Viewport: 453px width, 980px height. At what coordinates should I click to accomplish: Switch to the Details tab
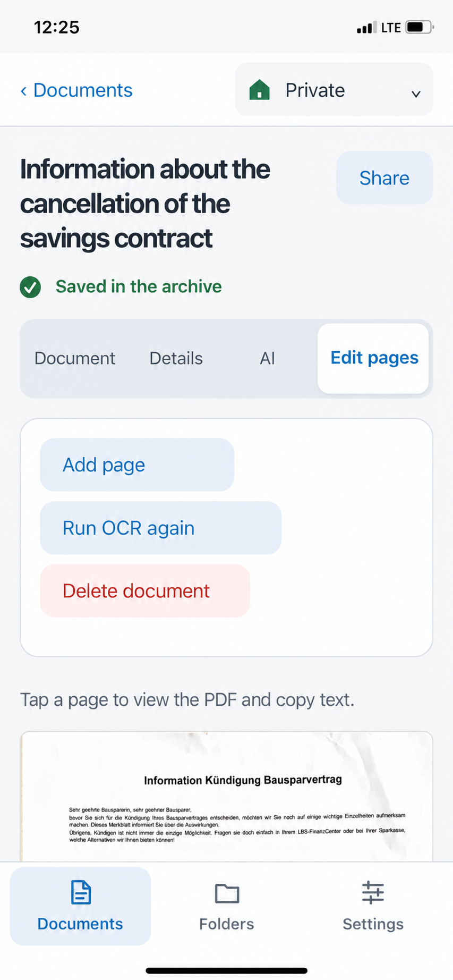point(176,358)
